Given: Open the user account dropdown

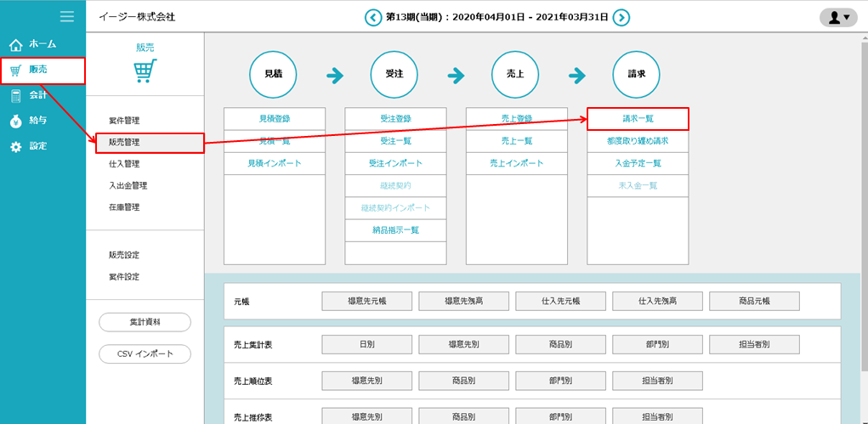Looking at the screenshot, I should (838, 17).
